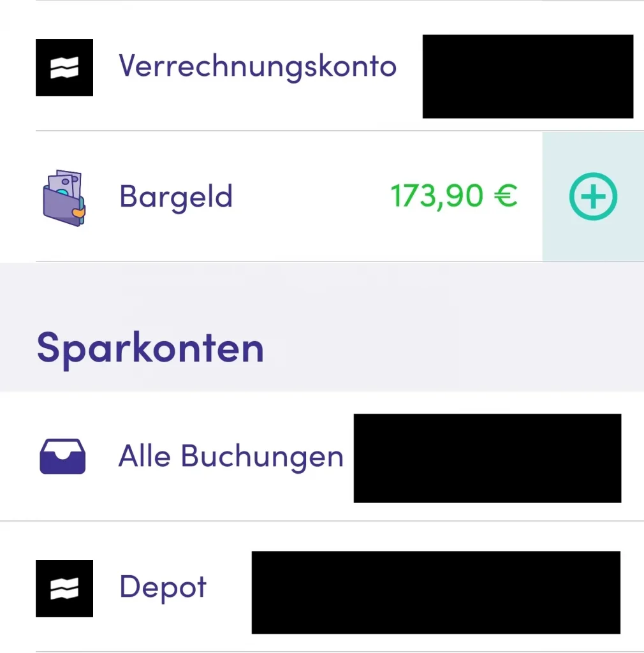Image resolution: width=644 pixels, height=653 pixels.
Task: Tap the redacted Verrechnungskonto balance box
Action: pyautogui.click(x=527, y=77)
